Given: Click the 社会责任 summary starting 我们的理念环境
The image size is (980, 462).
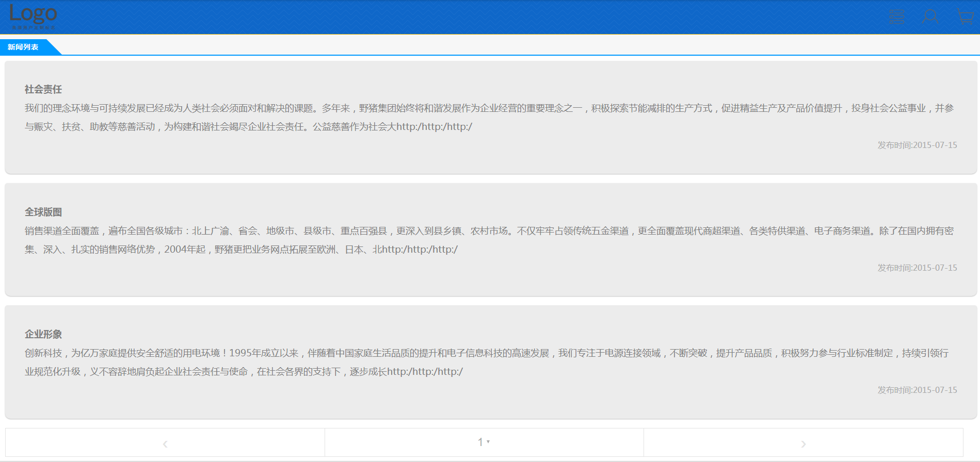Looking at the screenshot, I should tap(489, 118).
